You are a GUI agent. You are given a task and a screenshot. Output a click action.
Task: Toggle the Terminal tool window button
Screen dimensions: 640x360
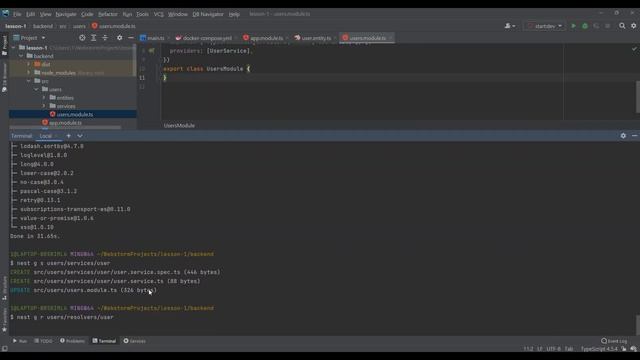[104, 341]
